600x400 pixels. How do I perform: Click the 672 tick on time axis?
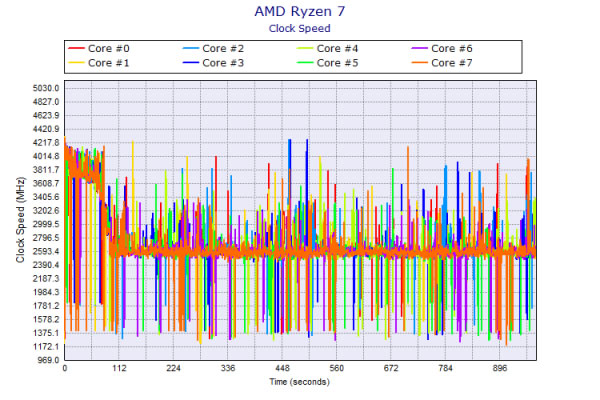coord(391,368)
